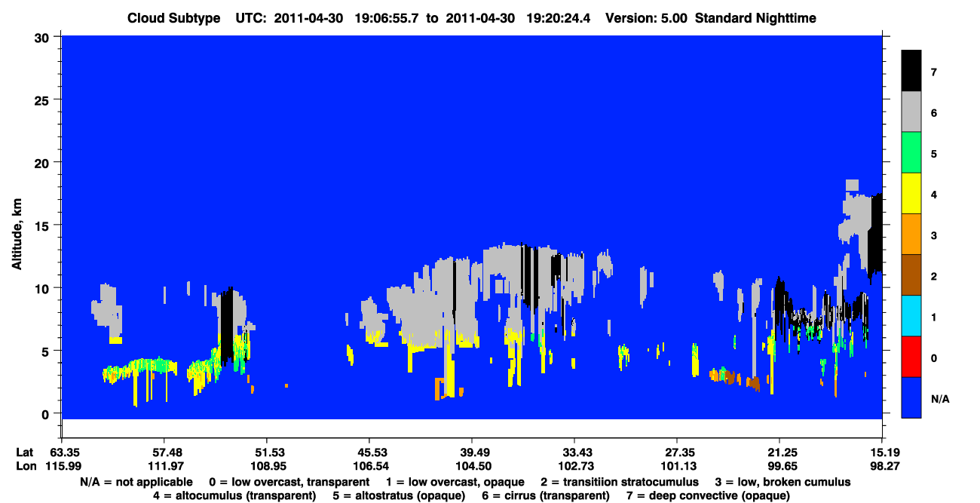
Task: Click legend text '2 = transitiion stratocumulus'
Action: pyautogui.click(x=620, y=481)
